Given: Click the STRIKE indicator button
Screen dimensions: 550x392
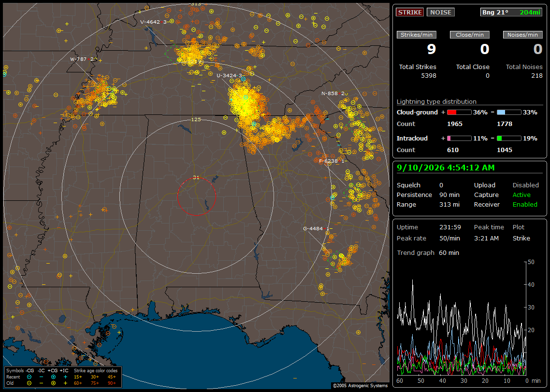Looking at the screenshot, I should (x=410, y=12).
